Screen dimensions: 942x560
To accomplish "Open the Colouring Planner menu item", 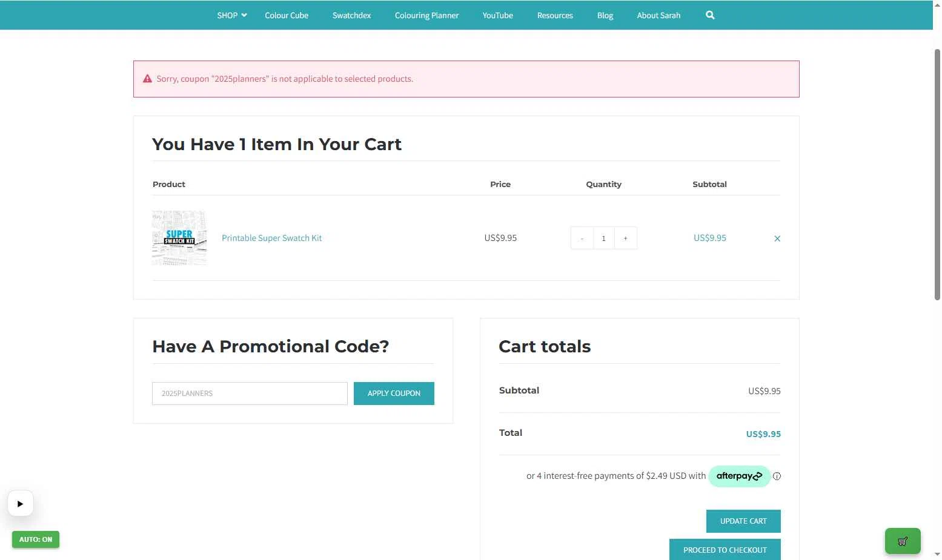I will 426,15.
